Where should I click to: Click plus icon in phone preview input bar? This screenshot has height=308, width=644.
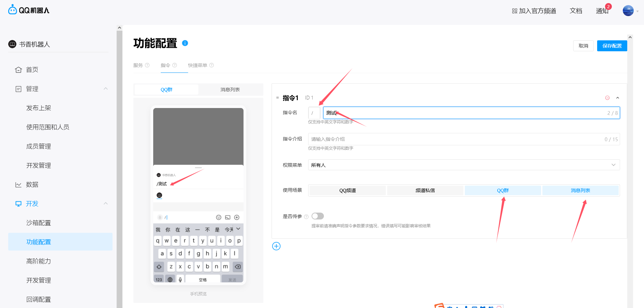tap(237, 217)
